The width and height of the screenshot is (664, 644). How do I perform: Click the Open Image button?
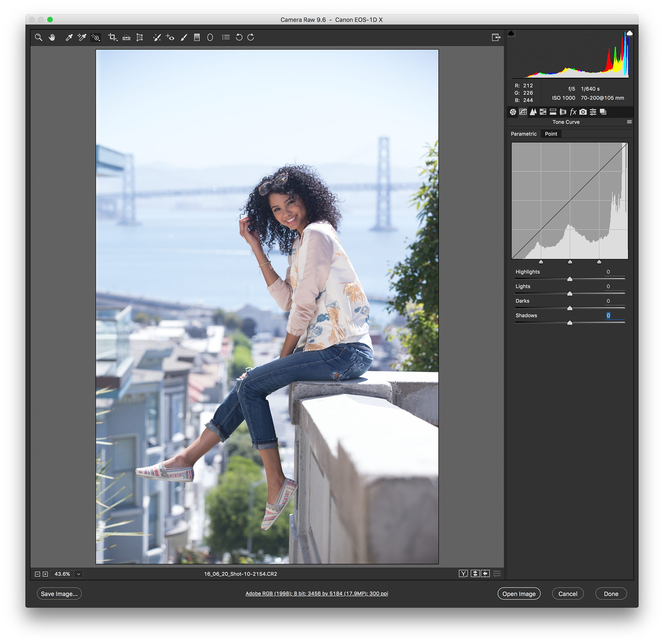(x=519, y=594)
